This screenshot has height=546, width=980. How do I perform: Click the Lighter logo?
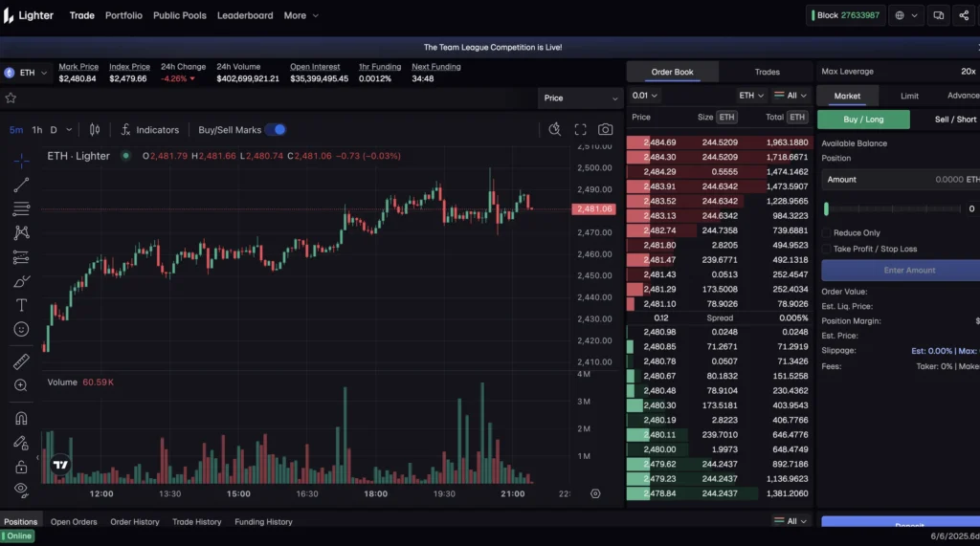pos(29,15)
